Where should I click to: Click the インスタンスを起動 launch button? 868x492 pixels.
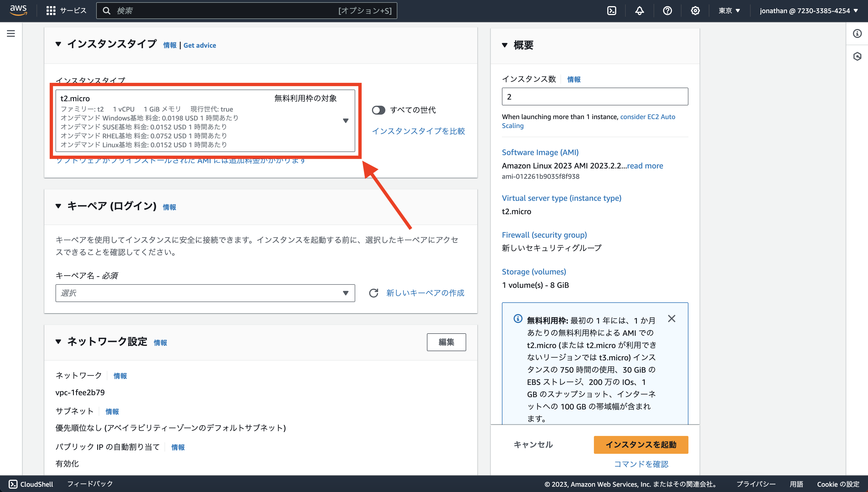(x=640, y=445)
